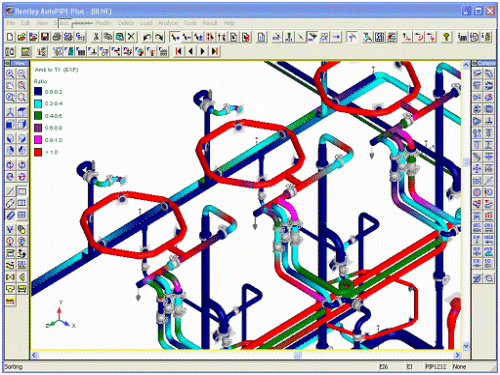
Task: Click the New document toolbar icon
Action: (10, 37)
